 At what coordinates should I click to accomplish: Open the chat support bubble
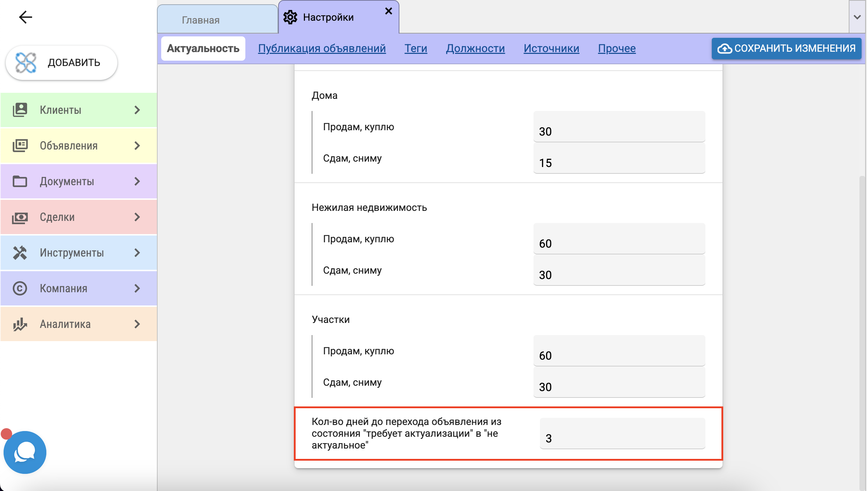click(x=25, y=452)
